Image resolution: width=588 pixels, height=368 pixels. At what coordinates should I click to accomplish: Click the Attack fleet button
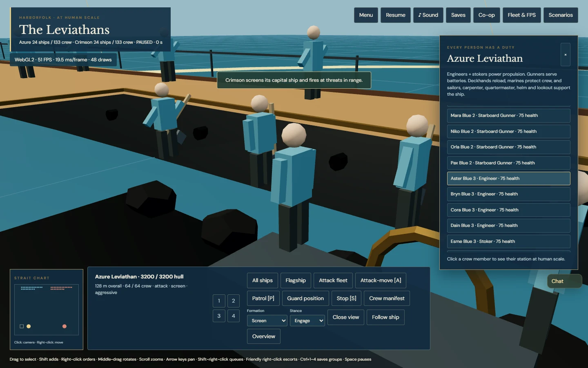333,280
